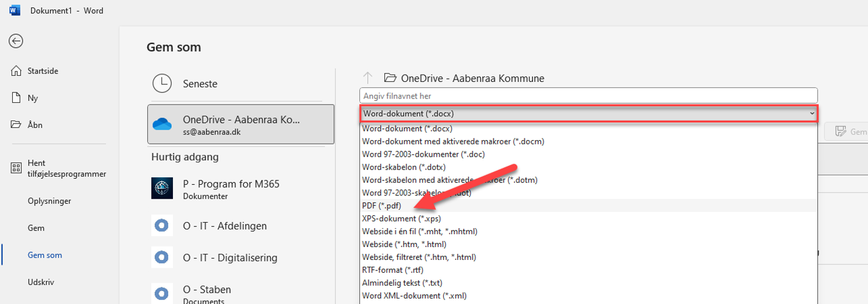The height and width of the screenshot is (304, 868).
Task: Click the file name input field
Action: coord(588,96)
